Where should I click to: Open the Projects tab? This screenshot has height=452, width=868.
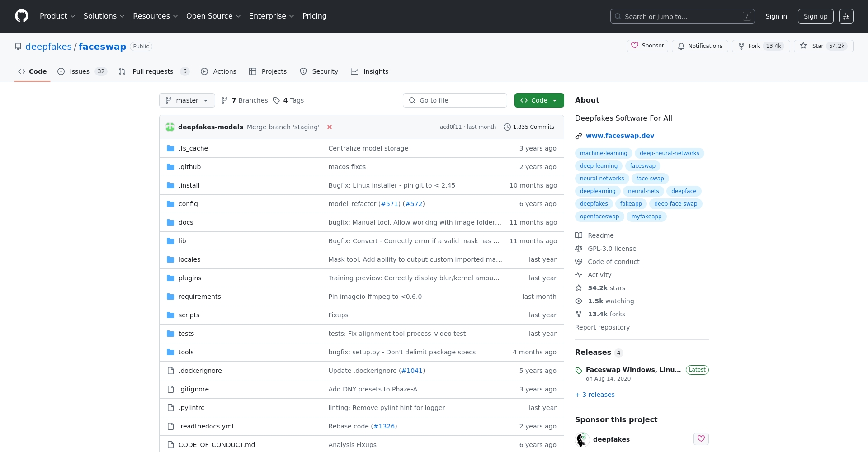coord(268,71)
